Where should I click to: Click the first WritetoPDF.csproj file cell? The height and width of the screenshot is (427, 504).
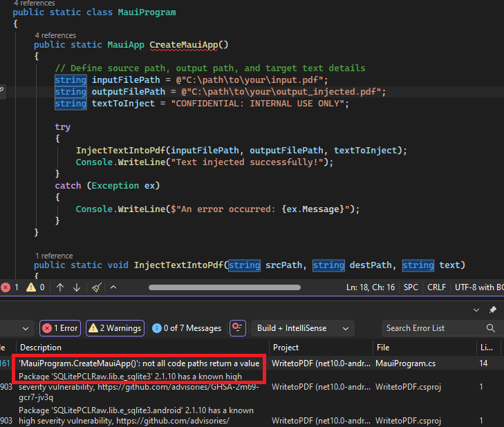tap(408, 386)
